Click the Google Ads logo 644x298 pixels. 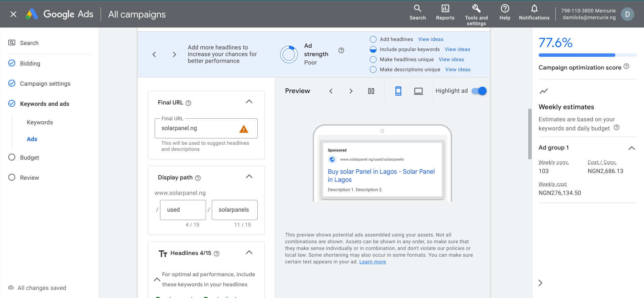point(59,14)
